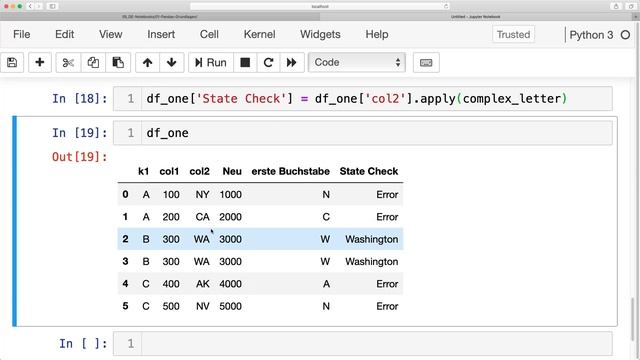
Task: Click the 'NV' cell in row 5
Action: click(202, 307)
